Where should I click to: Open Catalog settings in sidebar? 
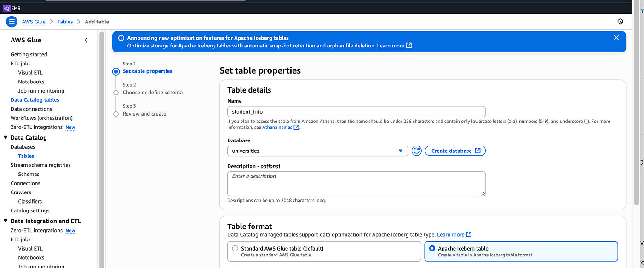(30, 210)
